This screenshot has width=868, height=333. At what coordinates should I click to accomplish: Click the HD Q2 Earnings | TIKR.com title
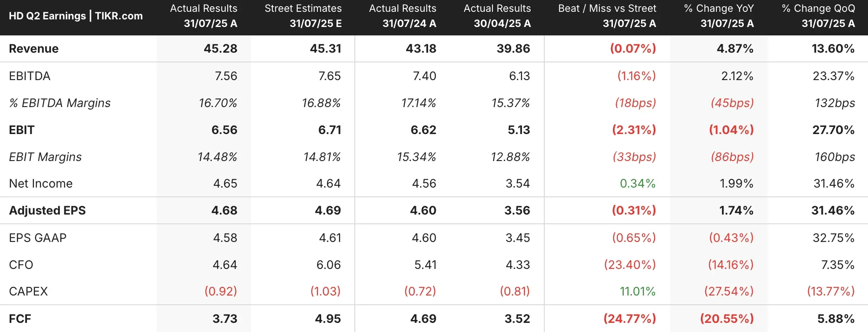coord(76,16)
